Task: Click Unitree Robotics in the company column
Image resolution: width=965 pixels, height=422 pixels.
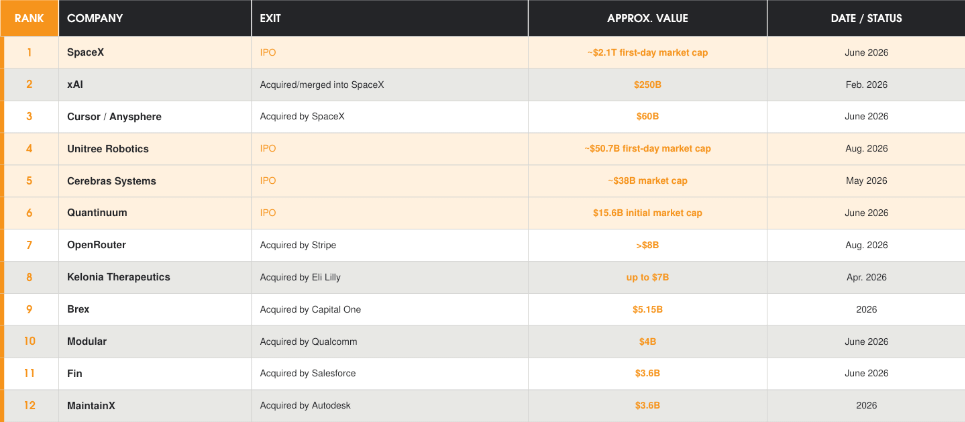Action: coord(108,149)
